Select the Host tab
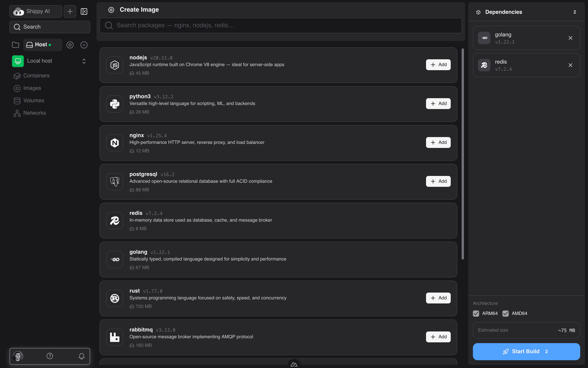This screenshot has width=588, height=368. [43, 45]
